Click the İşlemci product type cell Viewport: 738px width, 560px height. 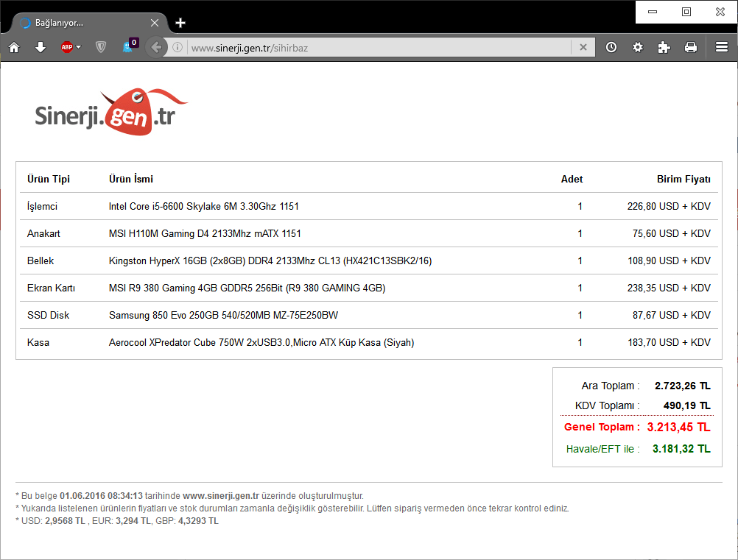click(42, 207)
